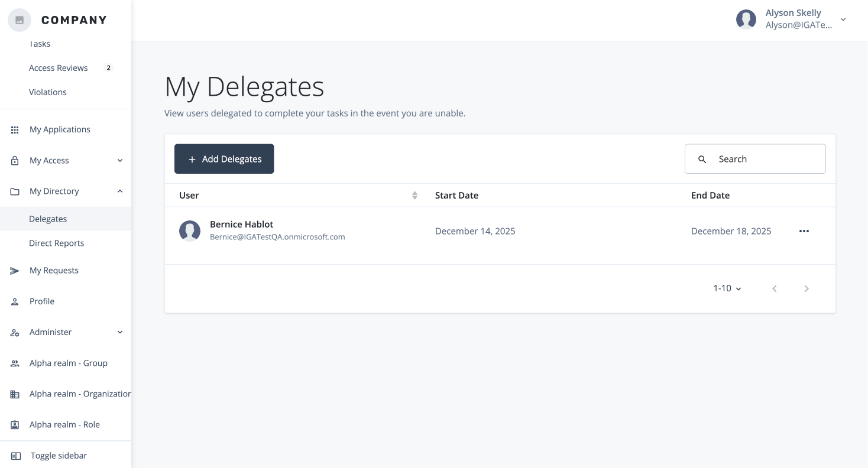868x468 pixels.
Task: Click the My Directory folder icon
Action: pyautogui.click(x=15, y=191)
